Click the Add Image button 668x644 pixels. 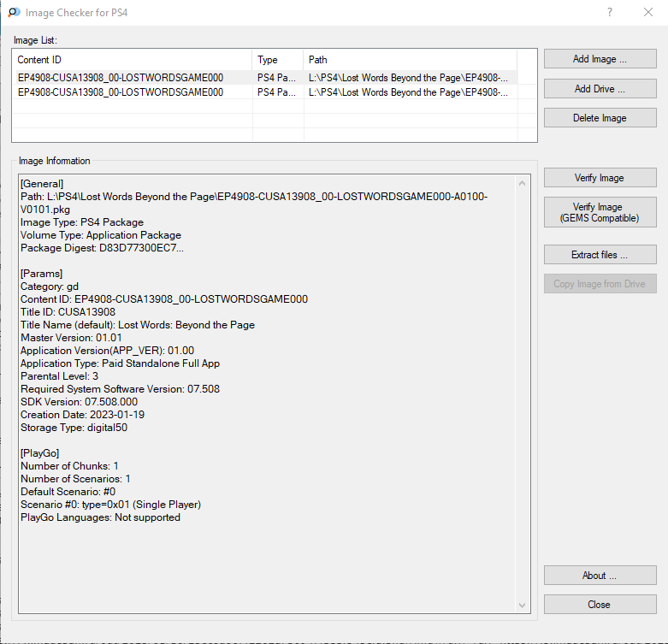600,59
